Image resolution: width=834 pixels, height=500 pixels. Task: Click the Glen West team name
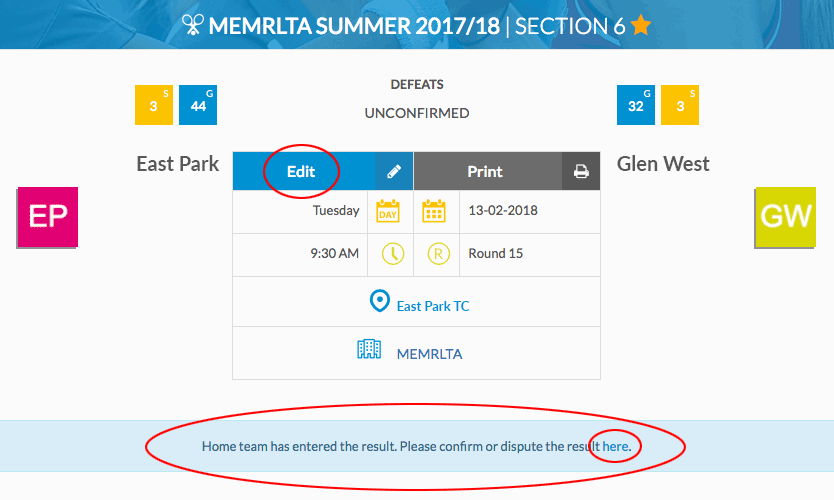pyautogui.click(x=663, y=164)
